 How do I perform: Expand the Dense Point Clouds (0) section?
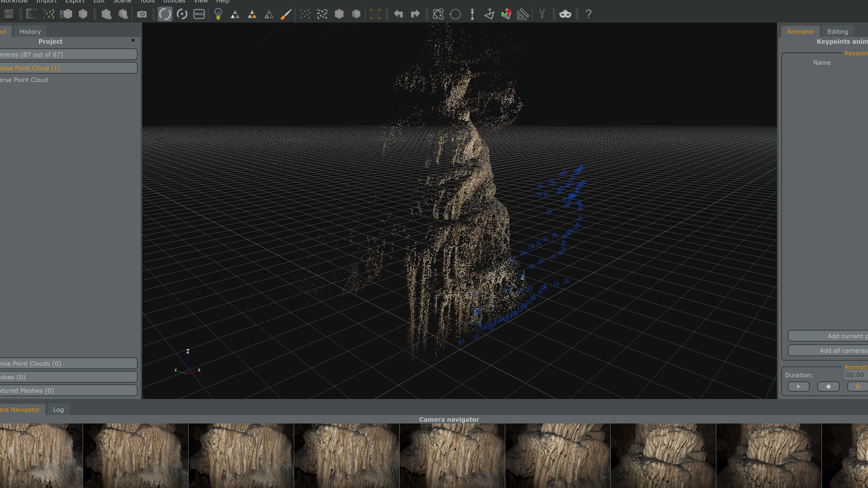[68, 363]
